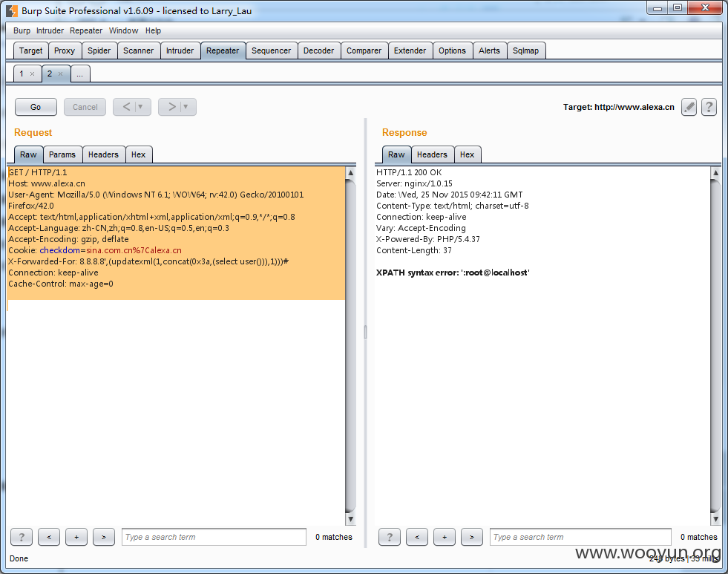Viewport: 728px width, 574px height.
Task: Click the Burp Suite logo icon in title bar
Action: tap(12, 10)
